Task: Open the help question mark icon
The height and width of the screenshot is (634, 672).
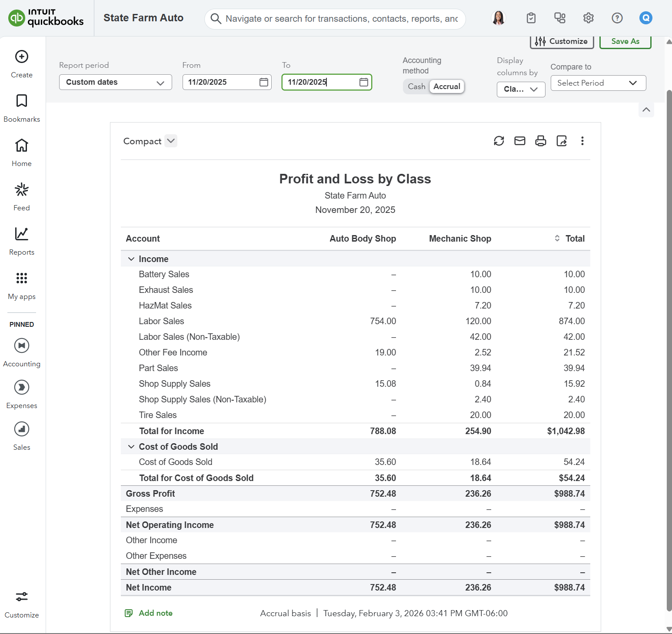Action: (x=617, y=18)
